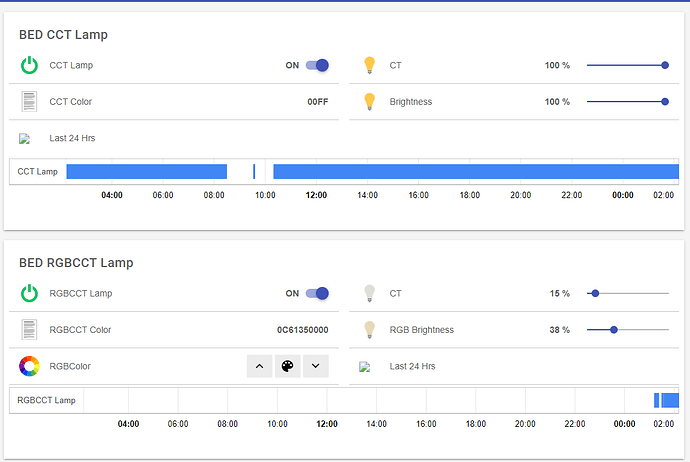Toggle the CCT Lamp switch off
Screen dimensions: 690x462
(x=317, y=66)
